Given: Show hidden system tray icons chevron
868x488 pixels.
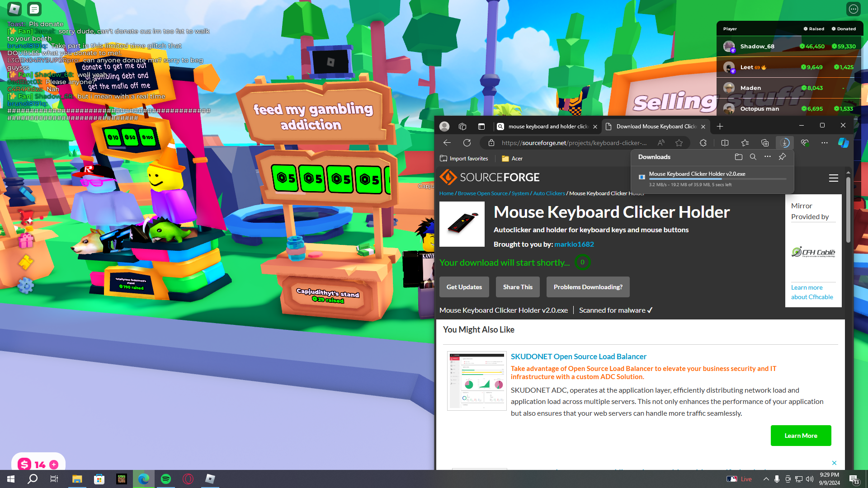Looking at the screenshot, I should click(766, 479).
